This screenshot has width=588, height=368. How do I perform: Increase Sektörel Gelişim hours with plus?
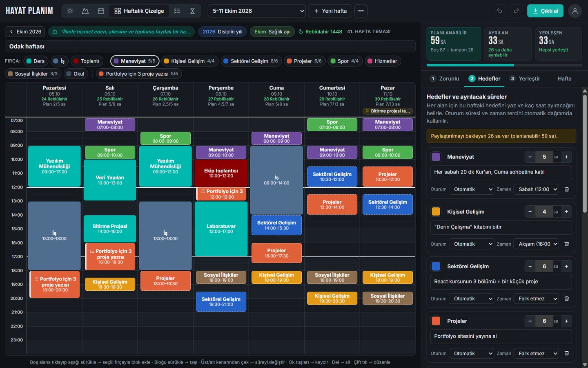point(566,267)
